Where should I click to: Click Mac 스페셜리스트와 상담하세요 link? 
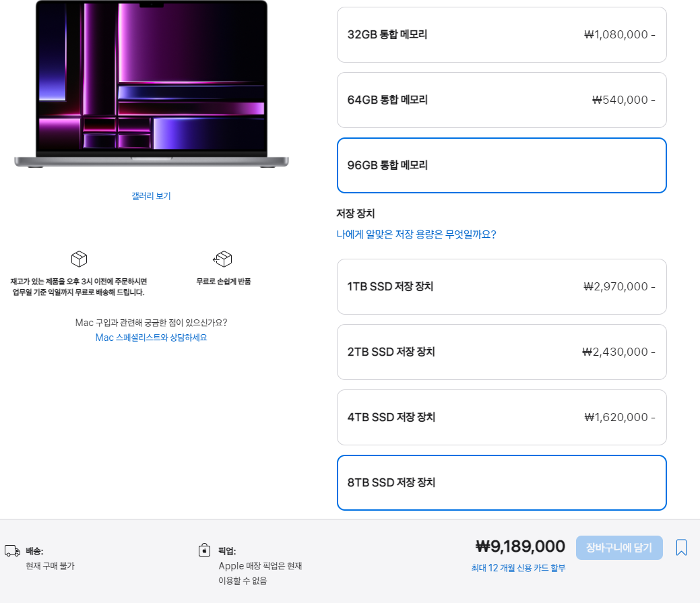[152, 338]
